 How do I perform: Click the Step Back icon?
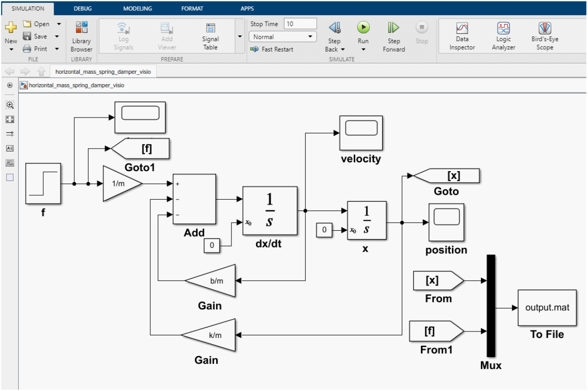point(335,28)
